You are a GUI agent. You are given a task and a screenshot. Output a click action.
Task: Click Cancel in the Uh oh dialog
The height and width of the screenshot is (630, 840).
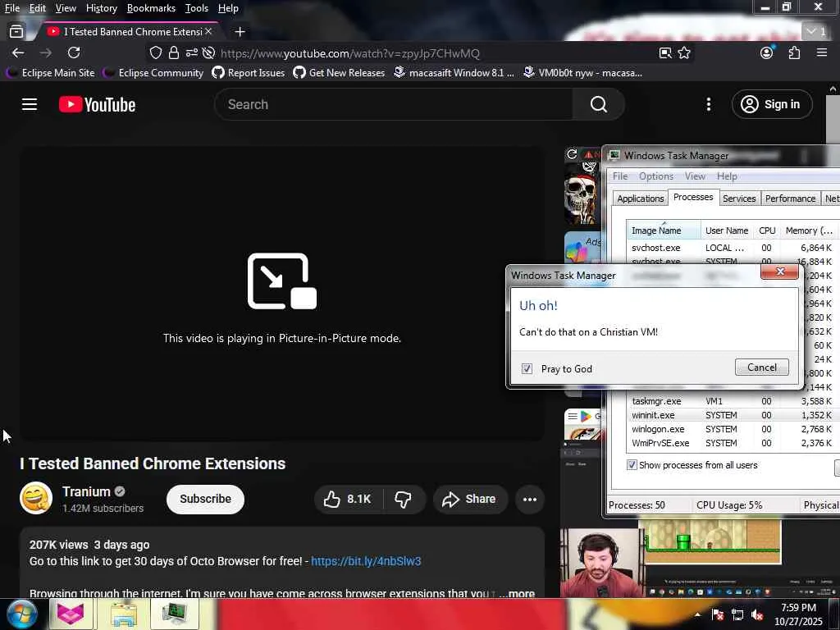point(762,367)
